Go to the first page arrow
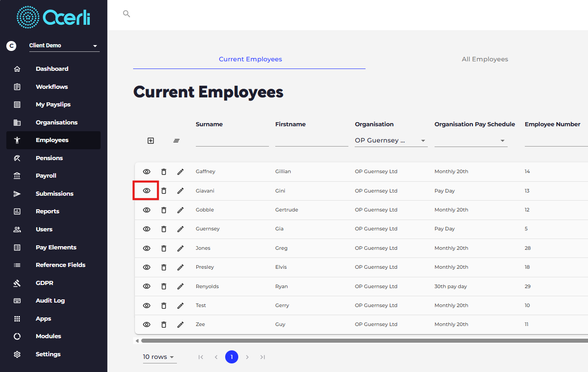This screenshot has height=372, width=588. coord(201,357)
